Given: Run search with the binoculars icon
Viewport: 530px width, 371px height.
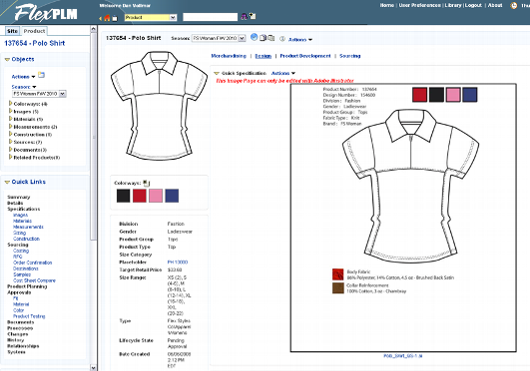Looking at the screenshot, I should [244, 17].
